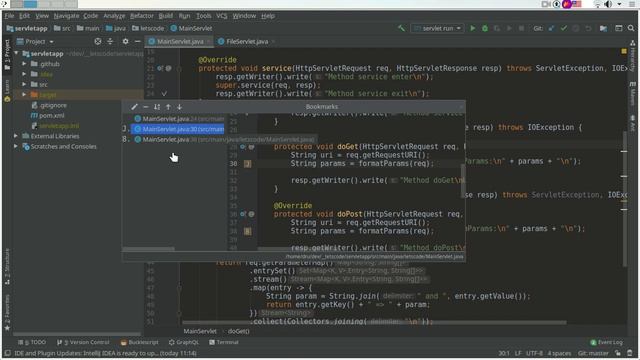
Task: Open the Navigate menu
Action: [66, 16]
